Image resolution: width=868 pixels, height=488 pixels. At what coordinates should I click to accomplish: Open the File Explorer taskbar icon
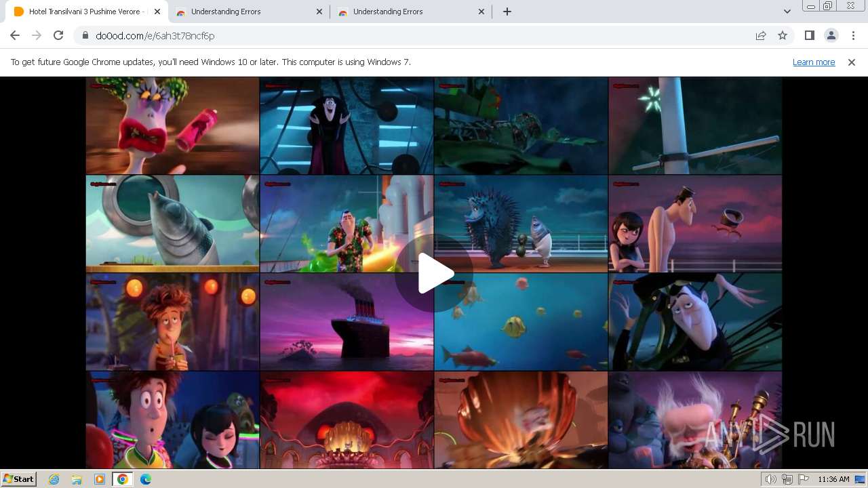[x=77, y=479]
